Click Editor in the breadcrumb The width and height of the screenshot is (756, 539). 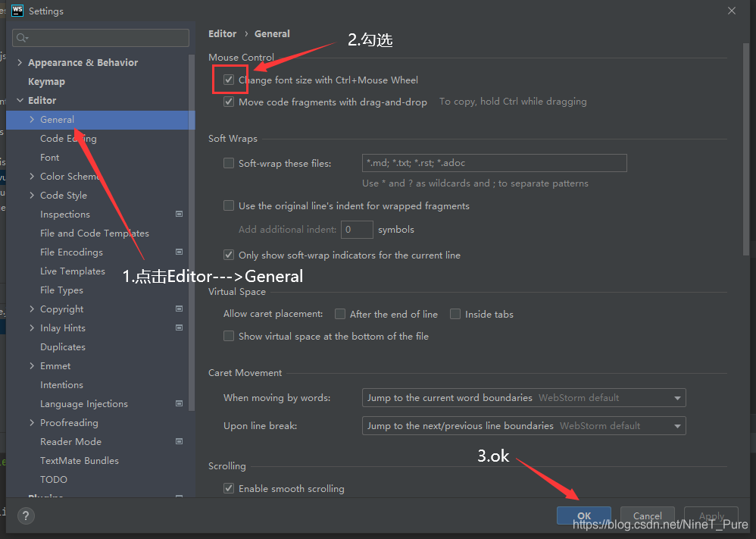[222, 34]
